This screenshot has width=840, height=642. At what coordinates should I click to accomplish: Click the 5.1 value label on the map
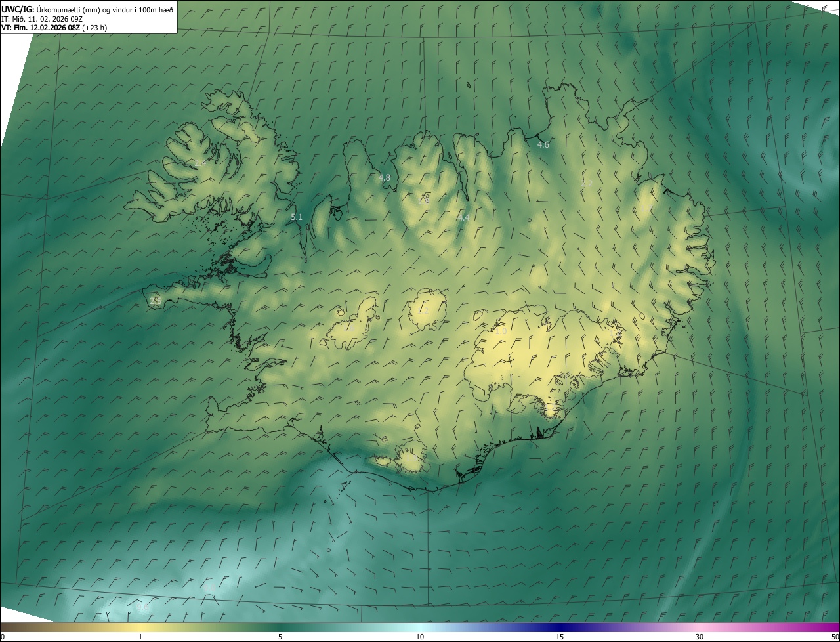(297, 217)
